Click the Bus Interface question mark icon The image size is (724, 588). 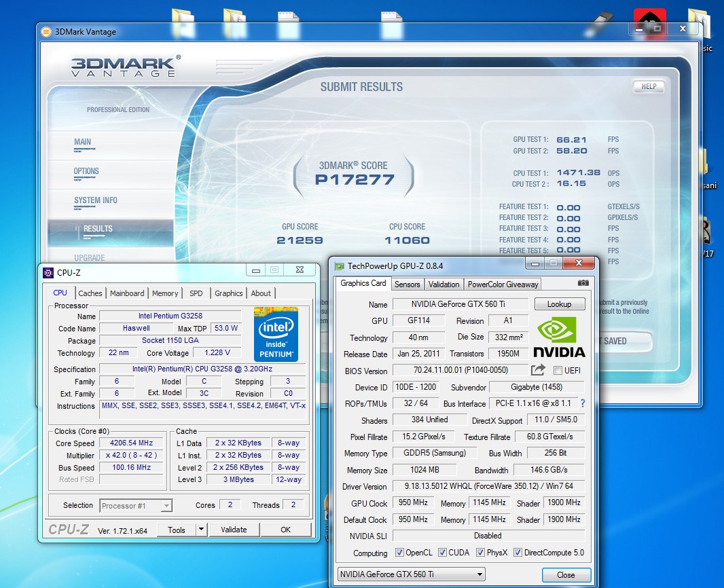click(582, 403)
